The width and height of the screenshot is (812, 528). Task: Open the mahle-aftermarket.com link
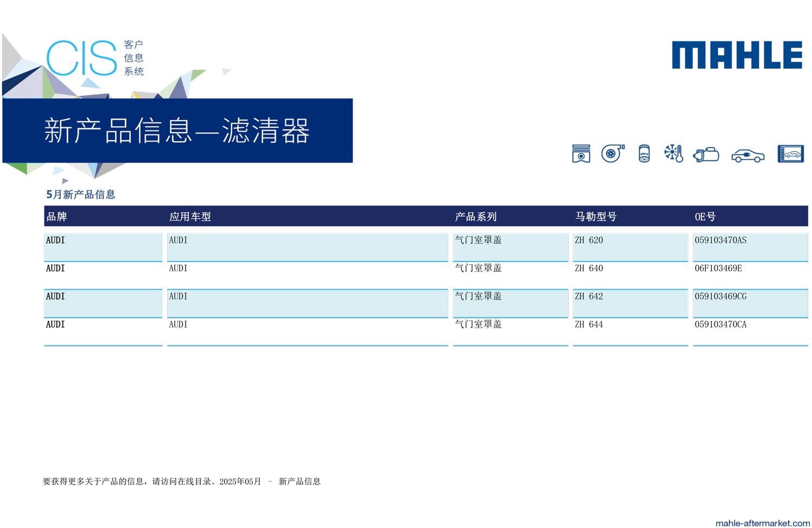(x=762, y=523)
